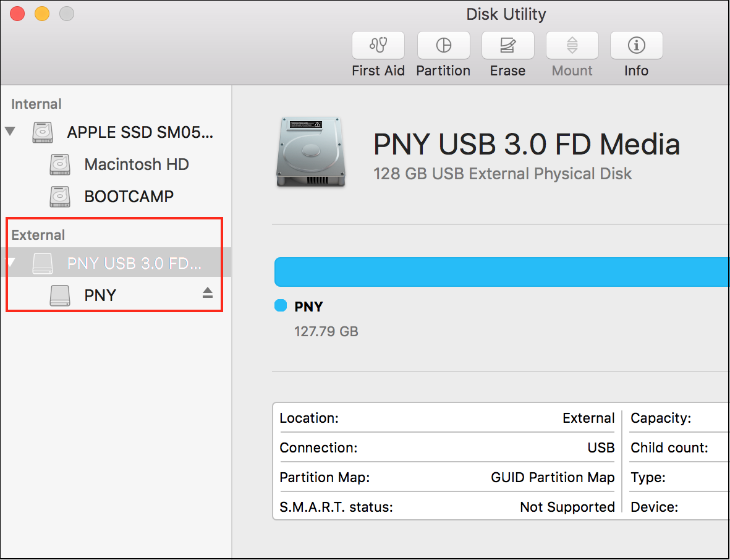730x560 pixels.
Task: Select the BOOTCAMP volume
Action: pyautogui.click(x=129, y=196)
